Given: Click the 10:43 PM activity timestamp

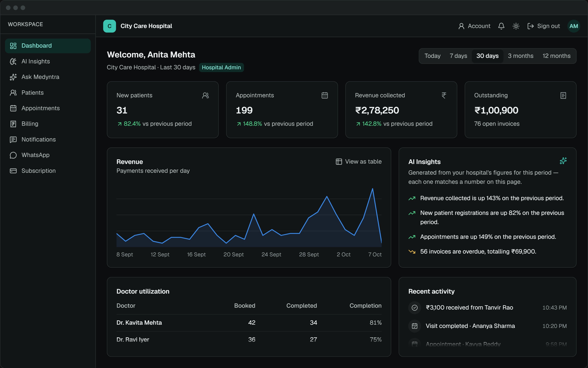Looking at the screenshot, I should coord(555,308).
